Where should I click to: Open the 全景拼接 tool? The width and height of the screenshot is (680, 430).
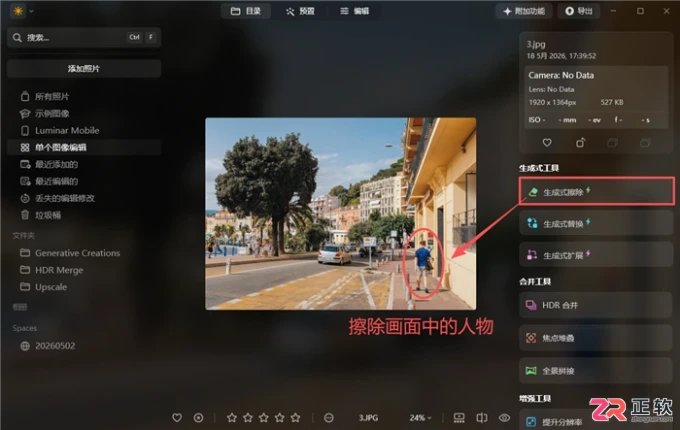click(x=596, y=371)
